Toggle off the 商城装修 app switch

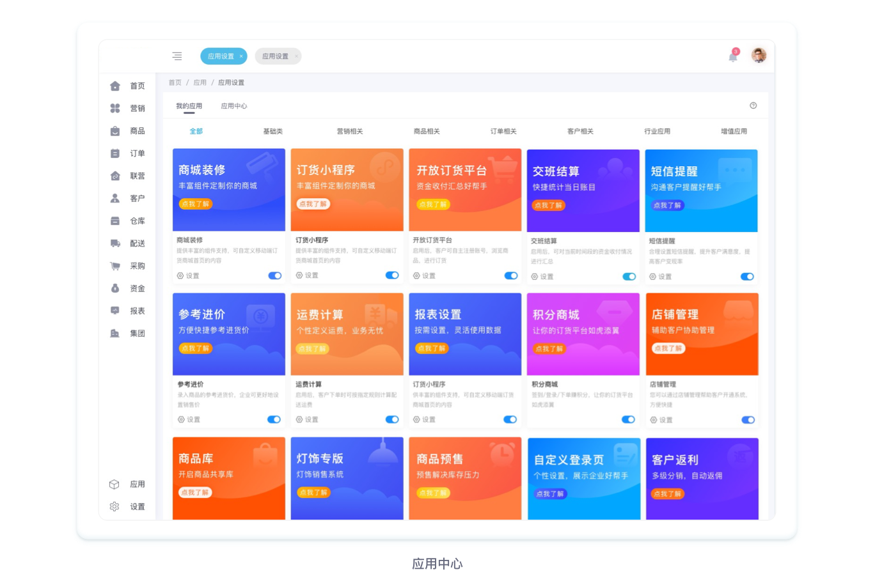[275, 275]
